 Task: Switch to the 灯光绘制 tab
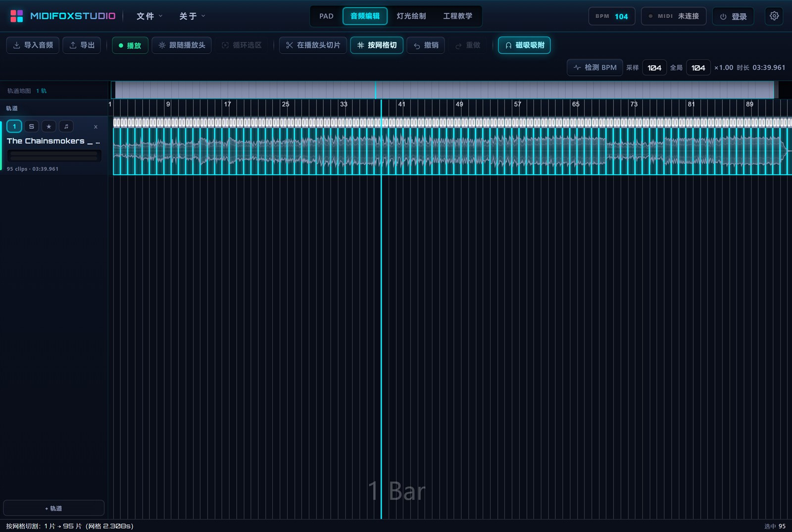[411, 16]
